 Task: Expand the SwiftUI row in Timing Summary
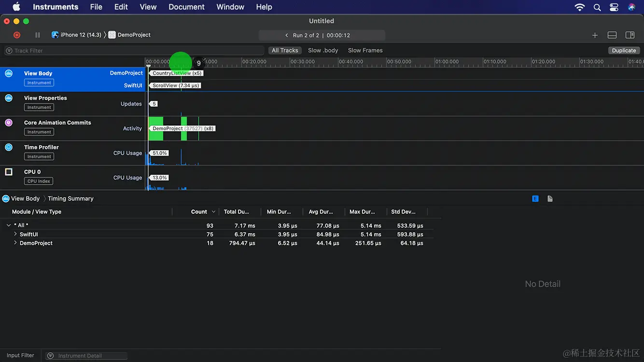(x=15, y=234)
